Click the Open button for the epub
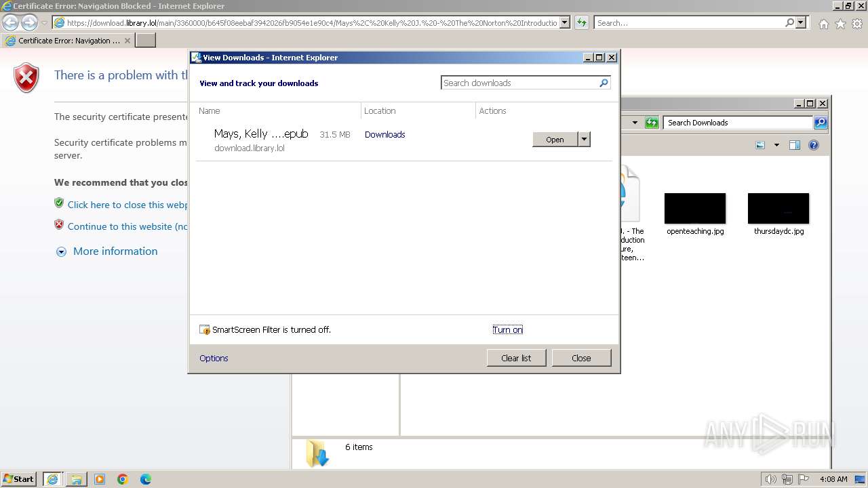868x488 pixels. click(555, 140)
